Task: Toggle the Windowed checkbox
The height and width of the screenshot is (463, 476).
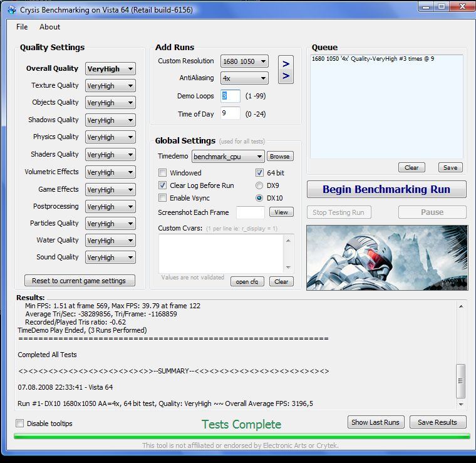Action: (162, 173)
